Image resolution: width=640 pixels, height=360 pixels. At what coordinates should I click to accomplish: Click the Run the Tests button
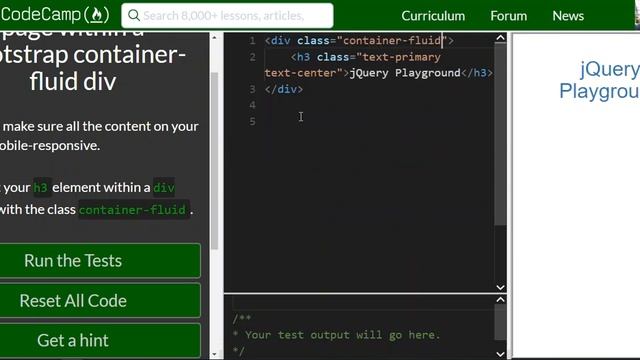(x=100, y=260)
